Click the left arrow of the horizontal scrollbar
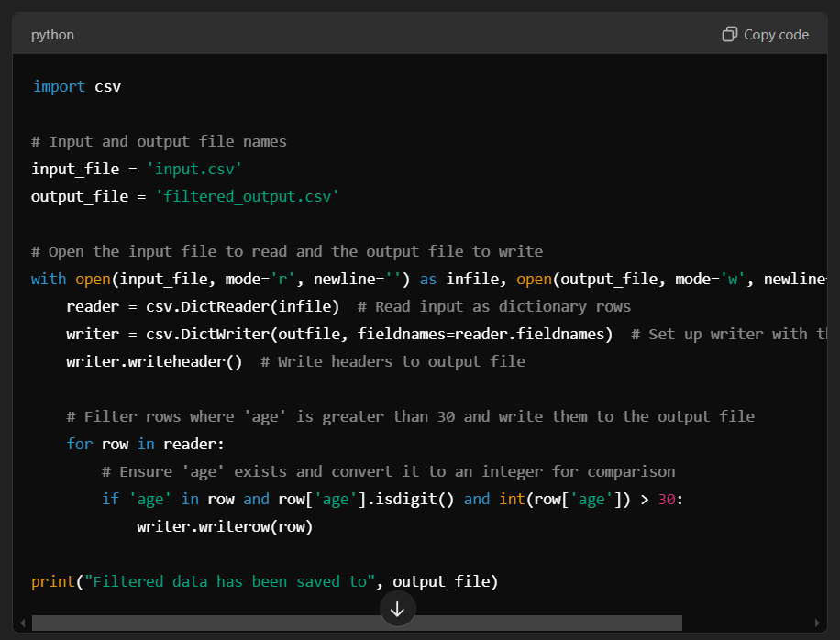840x640 pixels. (x=22, y=623)
